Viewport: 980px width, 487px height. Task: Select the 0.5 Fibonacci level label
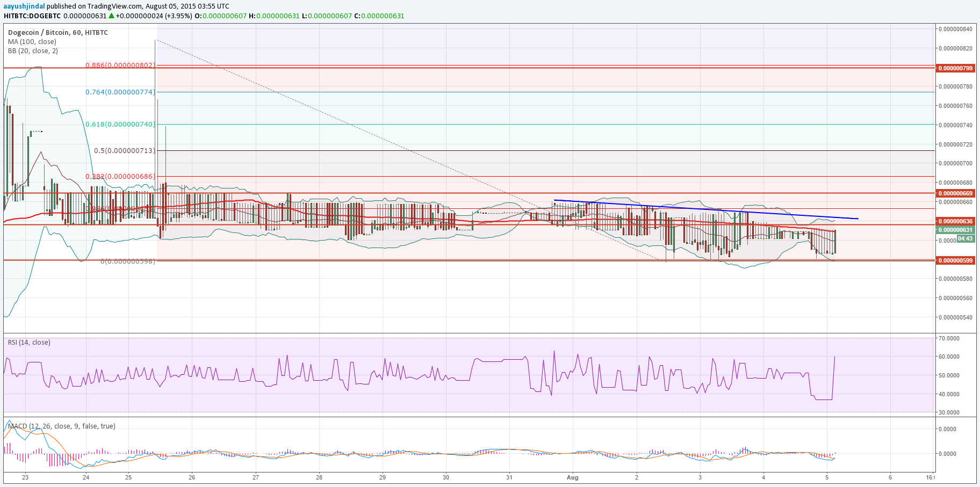pos(124,151)
